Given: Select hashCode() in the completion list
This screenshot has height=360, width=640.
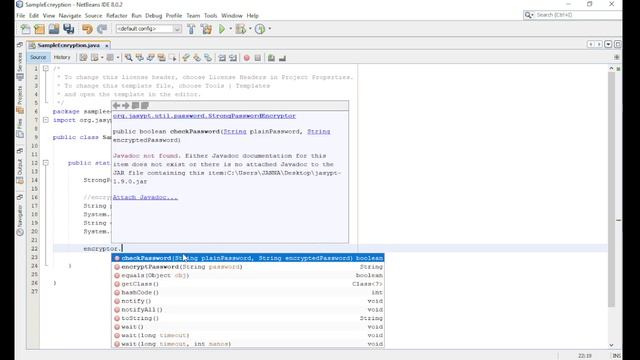Looking at the screenshot, I should 248,292.
